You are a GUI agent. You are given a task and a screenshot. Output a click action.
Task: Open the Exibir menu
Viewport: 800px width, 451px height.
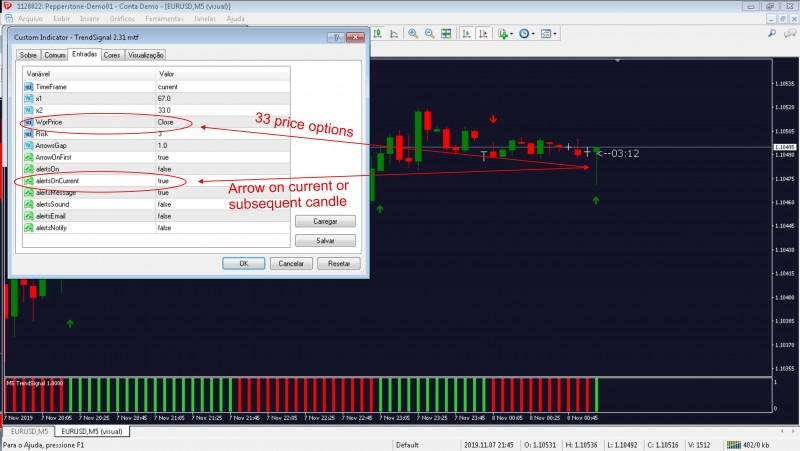coord(61,18)
